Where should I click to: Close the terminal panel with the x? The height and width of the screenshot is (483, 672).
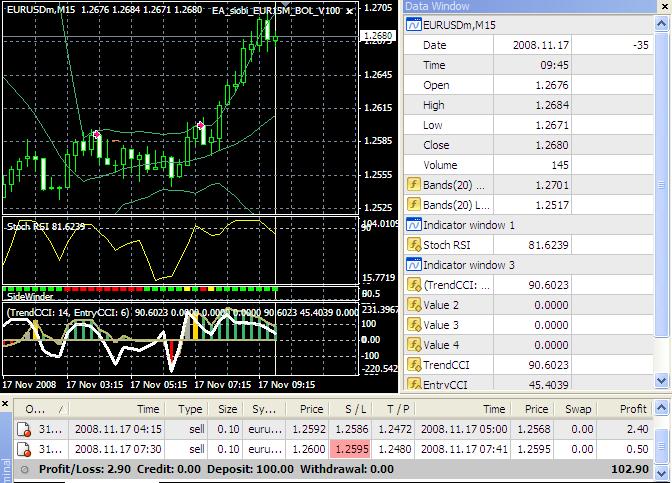tap(5, 403)
